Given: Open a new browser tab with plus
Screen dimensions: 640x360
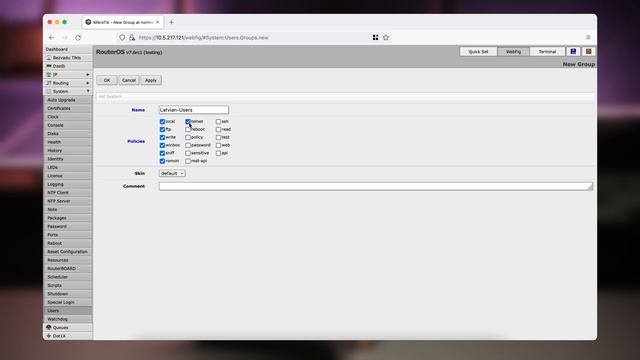Looking at the screenshot, I should pyautogui.click(x=171, y=22).
